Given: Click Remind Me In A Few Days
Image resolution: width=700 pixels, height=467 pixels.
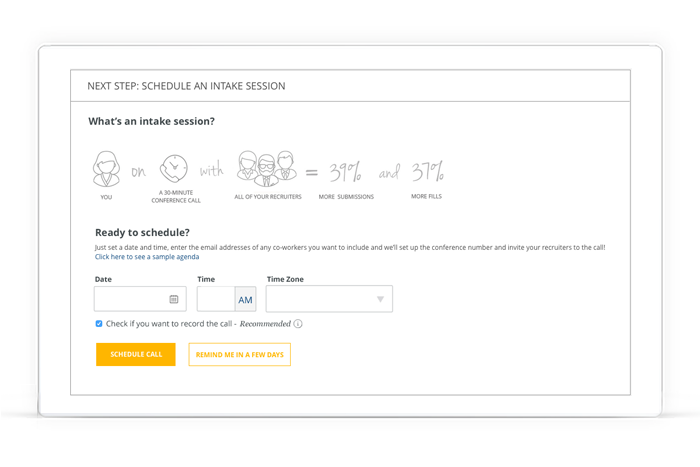Looking at the screenshot, I should [239, 354].
